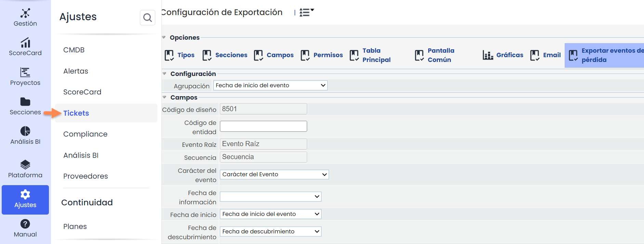This screenshot has height=244, width=644.
Task: Collapse the Opciones section
Action: 164,37
